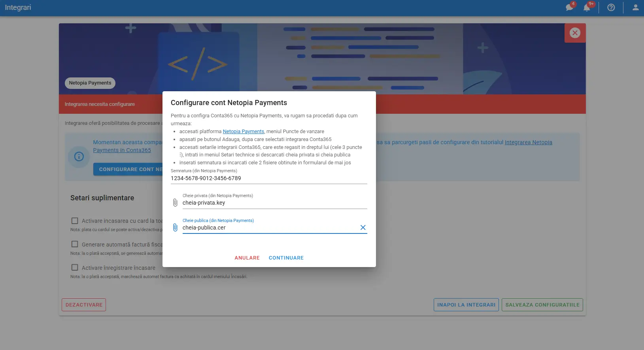
Task: Click SALVEAZA CONFIGURATIILE button
Action: 542,305
